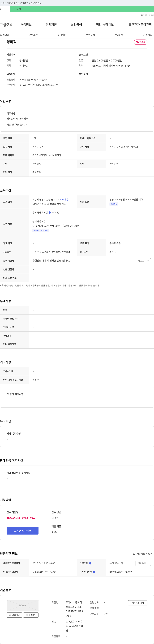Image resolution: width=154 pixels, height=644 pixels.
Task: Jump to the 복리후생 section tab
Action: tap(90, 35)
